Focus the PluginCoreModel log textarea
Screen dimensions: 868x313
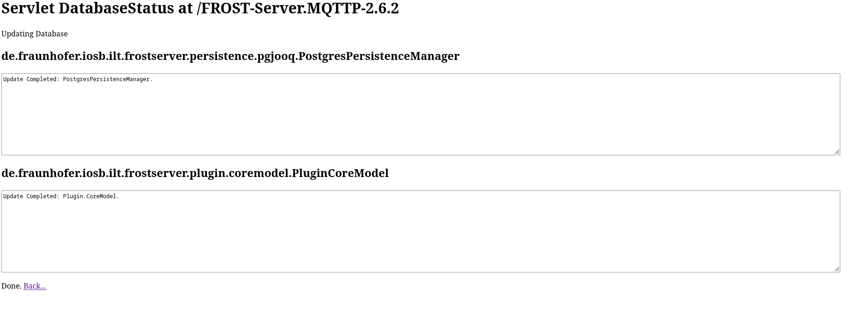(420, 236)
